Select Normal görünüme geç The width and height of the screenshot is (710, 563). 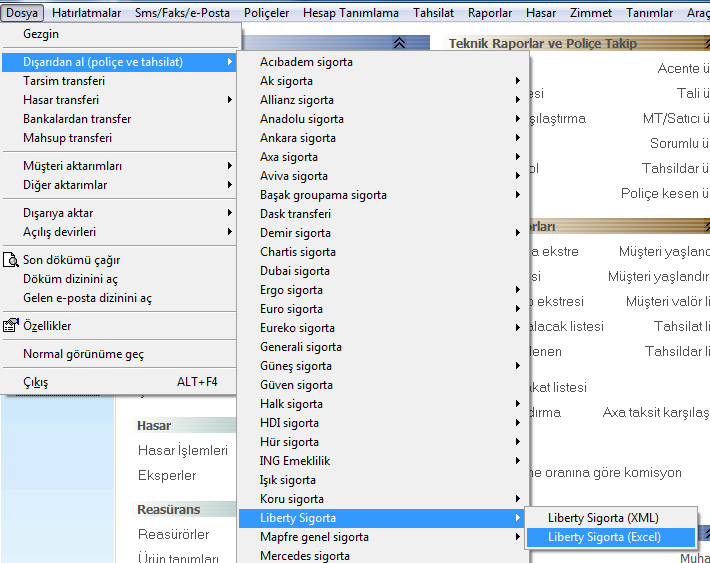pos(83,354)
